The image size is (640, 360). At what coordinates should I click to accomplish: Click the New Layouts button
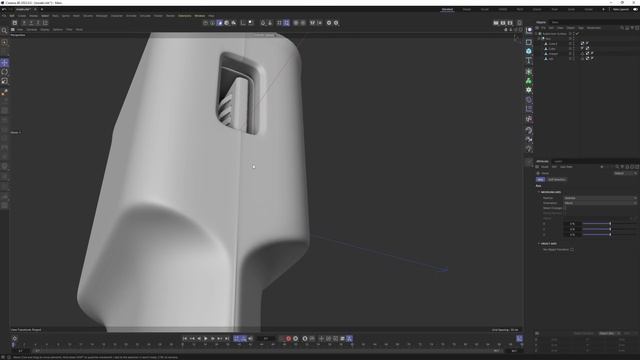pos(621,9)
